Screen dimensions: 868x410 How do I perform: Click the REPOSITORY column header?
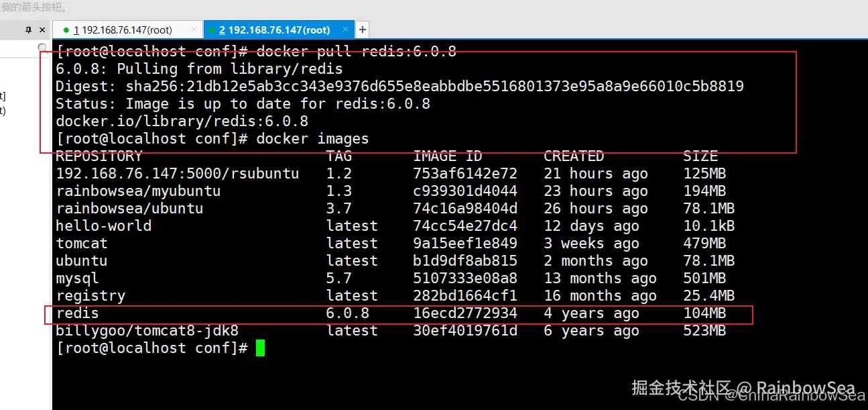(x=99, y=156)
